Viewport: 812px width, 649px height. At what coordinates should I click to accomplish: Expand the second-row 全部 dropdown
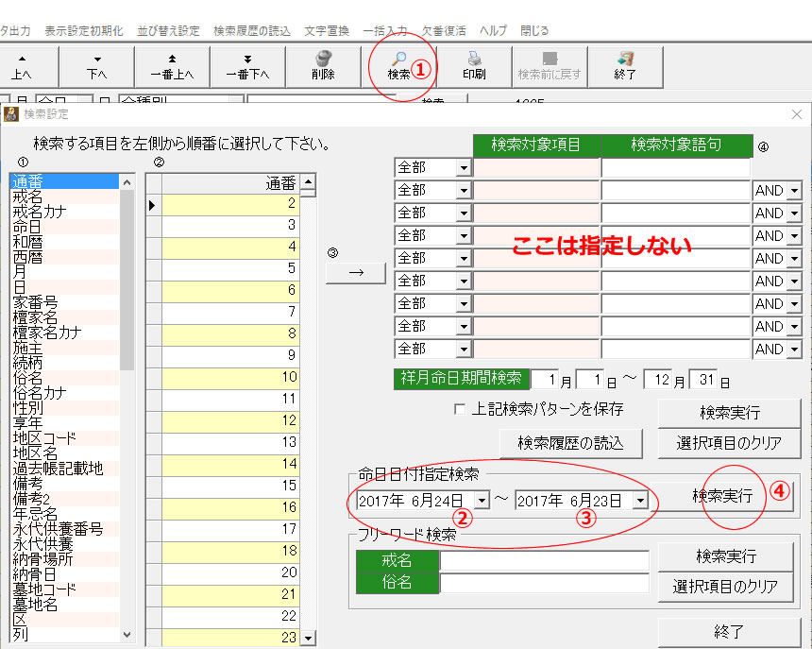coord(464,191)
